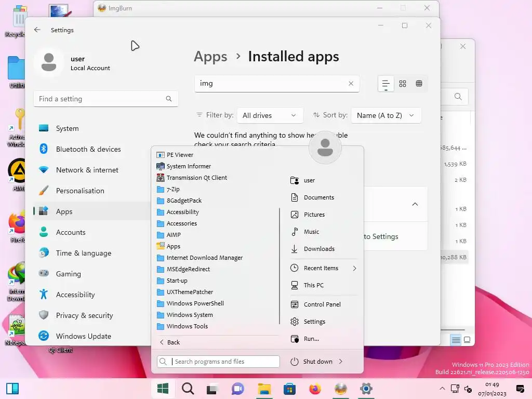
Task: Open the MSEdgeRedirect folder
Action: point(183,269)
